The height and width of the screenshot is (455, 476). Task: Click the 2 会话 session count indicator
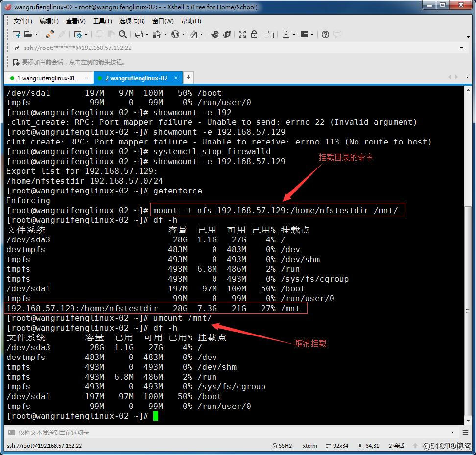[396, 446]
